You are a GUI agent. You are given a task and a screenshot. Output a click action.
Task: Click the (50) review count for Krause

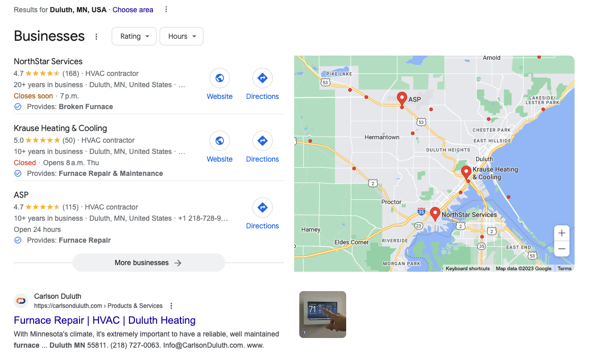click(x=69, y=141)
